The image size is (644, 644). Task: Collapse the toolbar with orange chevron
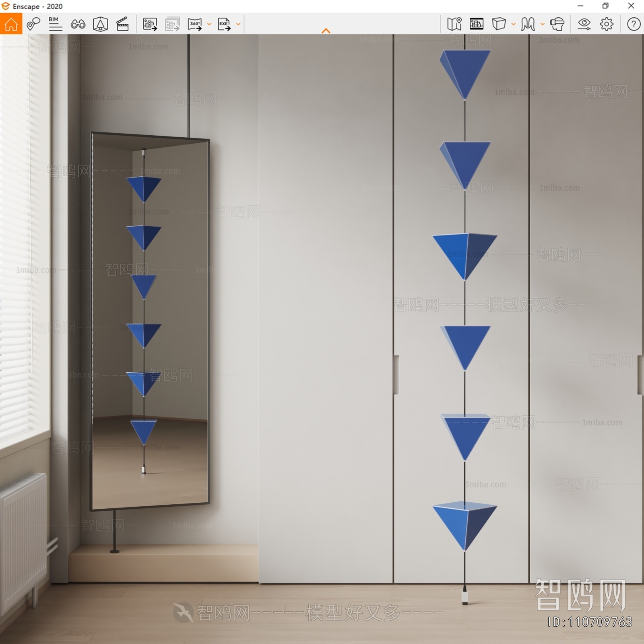point(326,31)
